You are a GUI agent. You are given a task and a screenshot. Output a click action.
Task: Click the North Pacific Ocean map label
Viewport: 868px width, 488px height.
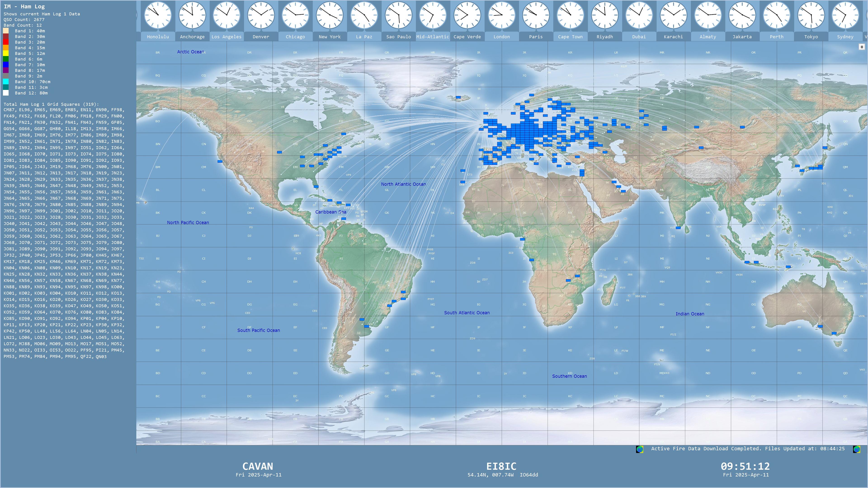pos(188,223)
